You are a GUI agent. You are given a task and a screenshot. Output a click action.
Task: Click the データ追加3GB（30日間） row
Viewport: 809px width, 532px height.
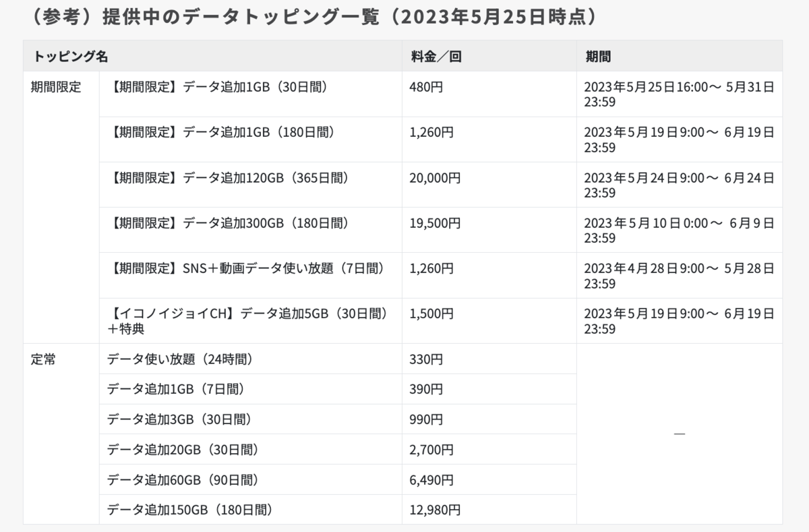(x=179, y=419)
